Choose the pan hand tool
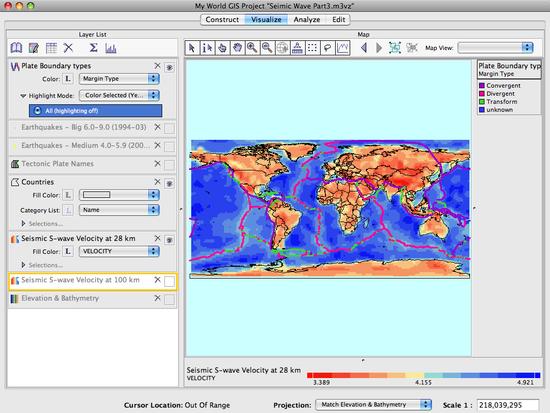 pyautogui.click(x=237, y=48)
